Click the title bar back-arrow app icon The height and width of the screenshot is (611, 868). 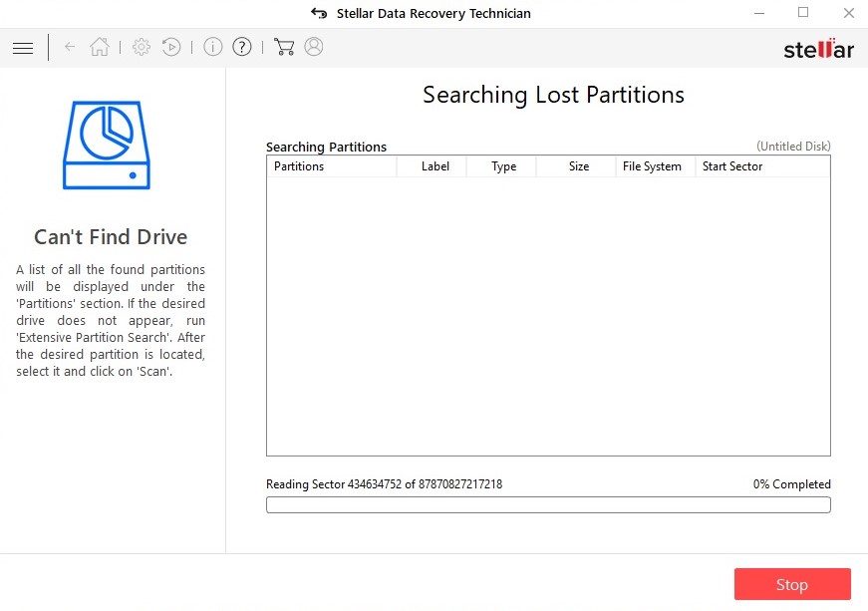(319, 13)
